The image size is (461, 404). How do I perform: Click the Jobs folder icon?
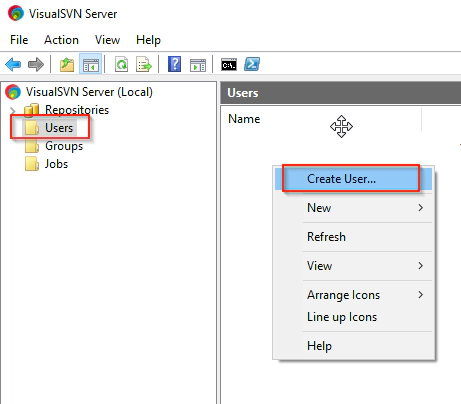click(32, 164)
